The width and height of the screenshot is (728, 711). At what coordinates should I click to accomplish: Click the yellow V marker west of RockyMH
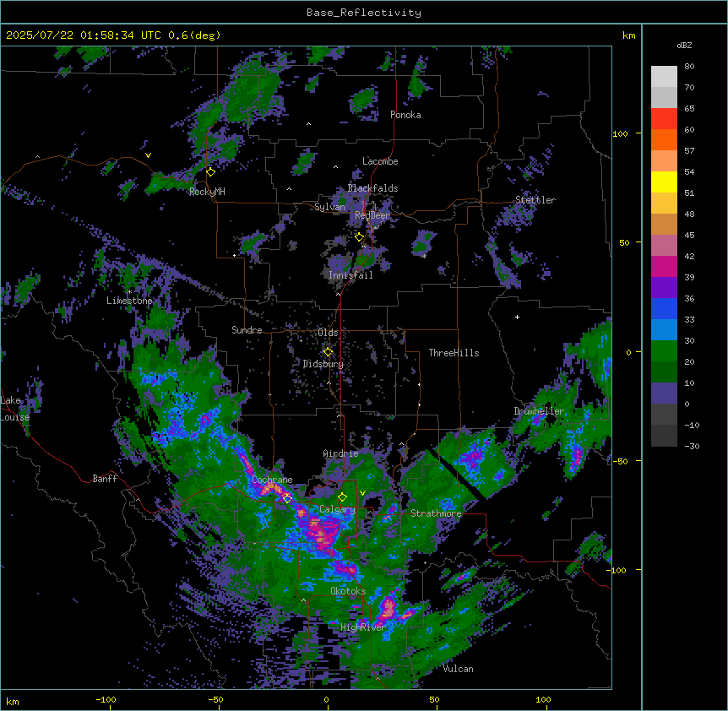coord(148,155)
